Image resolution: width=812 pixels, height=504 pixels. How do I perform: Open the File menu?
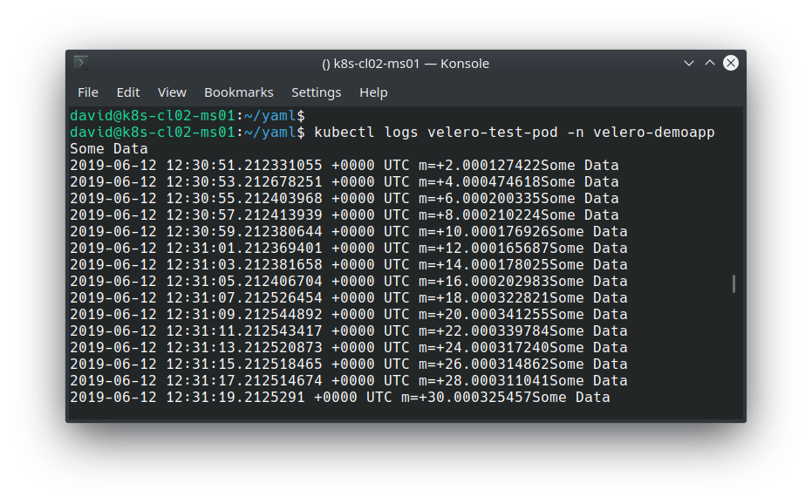(x=87, y=92)
